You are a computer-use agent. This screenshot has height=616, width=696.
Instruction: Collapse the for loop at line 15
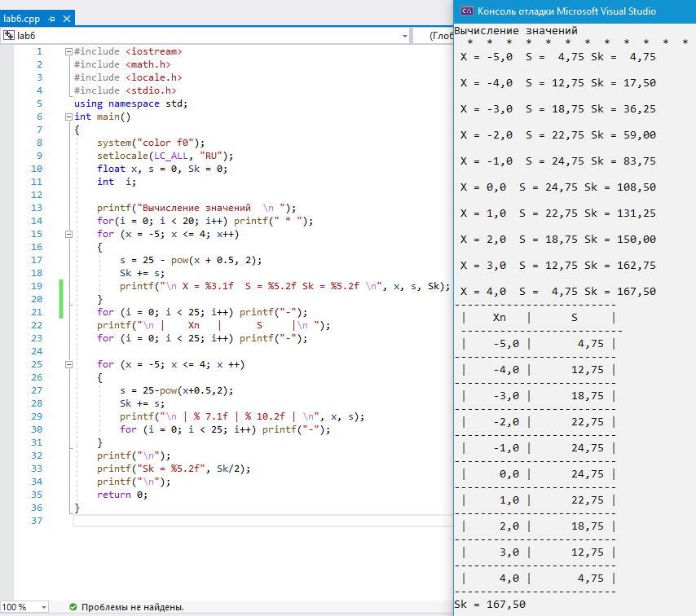(68, 235)
